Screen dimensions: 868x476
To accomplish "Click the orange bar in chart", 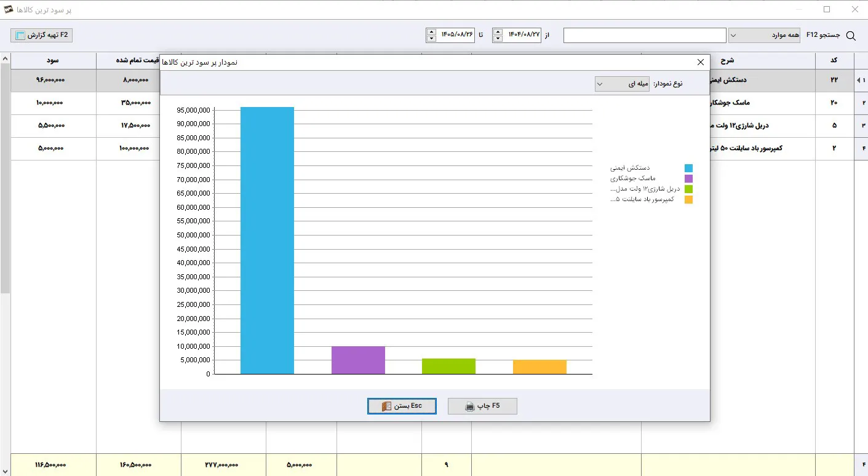I will (540, 367).
